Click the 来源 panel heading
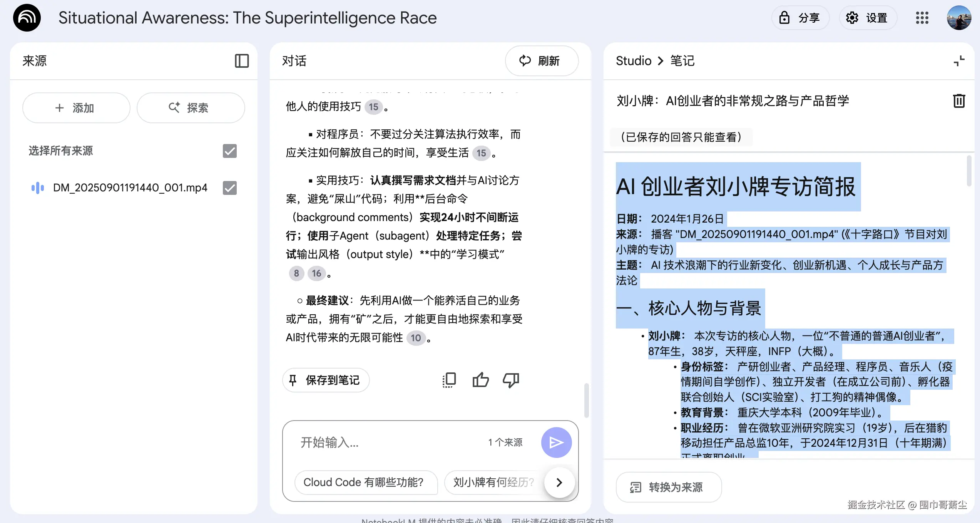Viewport: 980px width, 523px height. pyautogui.click(x=35, y=61)
